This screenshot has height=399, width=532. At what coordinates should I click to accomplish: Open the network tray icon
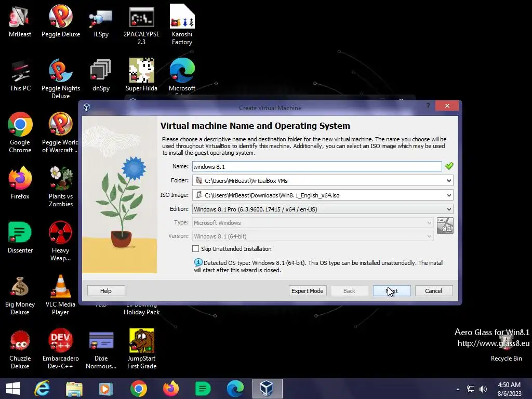(471, 389)
